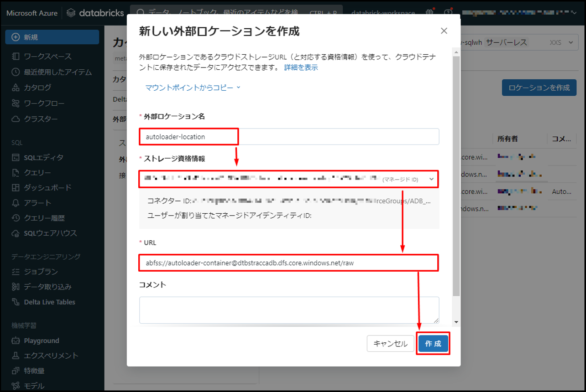The image size is (586, 392).
Task: Click the クラスター cloud icon
Action: coord(16,119)
